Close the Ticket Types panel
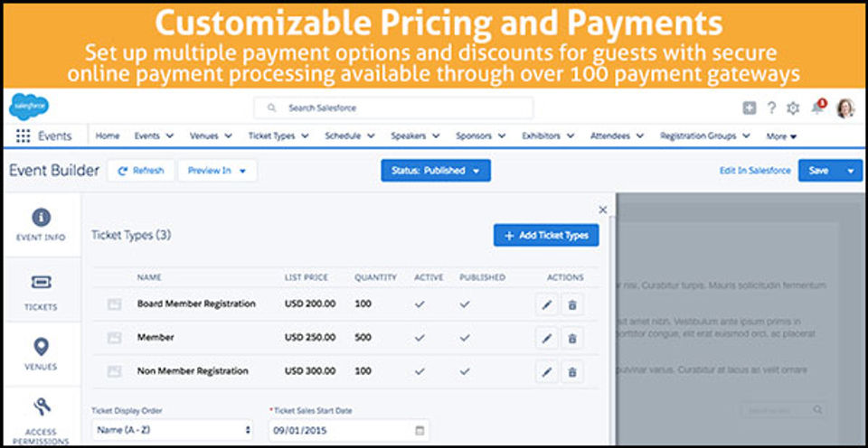The height and width of the screenshot is (448, 868). tap(603, 210)
